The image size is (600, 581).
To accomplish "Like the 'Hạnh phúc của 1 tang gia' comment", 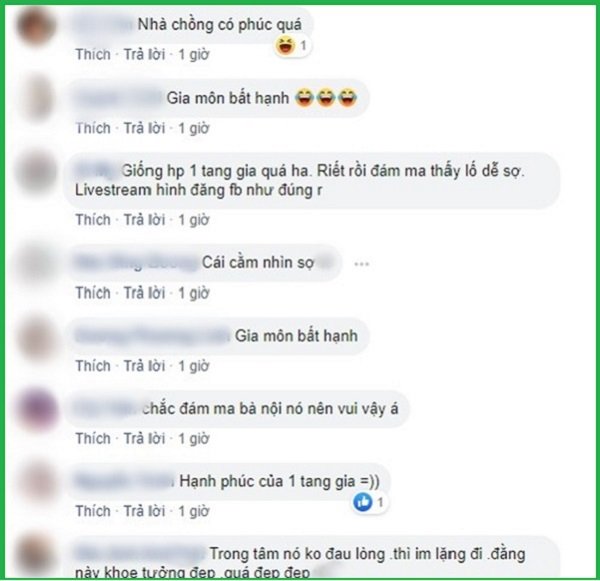I will pyautogui.click(x=93, y=511).
